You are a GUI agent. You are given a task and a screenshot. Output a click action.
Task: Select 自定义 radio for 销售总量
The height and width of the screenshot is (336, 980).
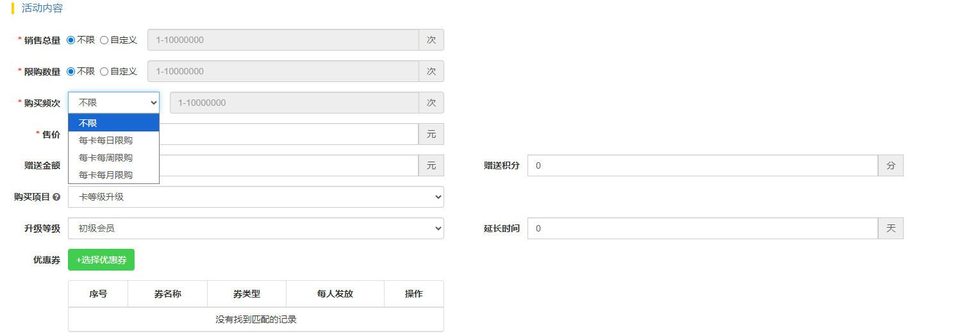104,40
